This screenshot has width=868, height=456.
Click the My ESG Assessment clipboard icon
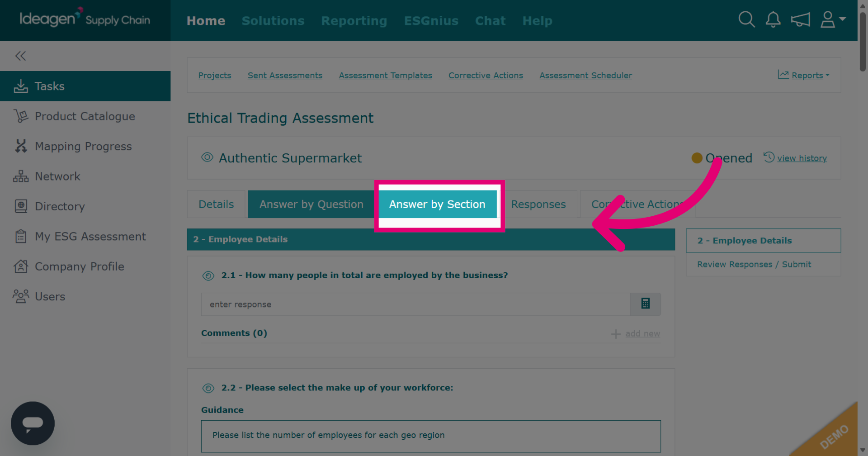click(x=21, y=236)
